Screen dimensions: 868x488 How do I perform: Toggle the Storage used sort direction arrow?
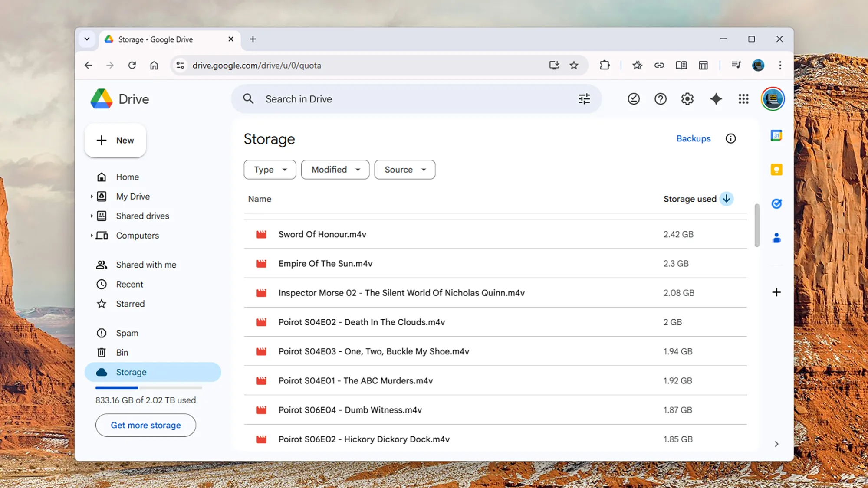click(x=726, y=199)
